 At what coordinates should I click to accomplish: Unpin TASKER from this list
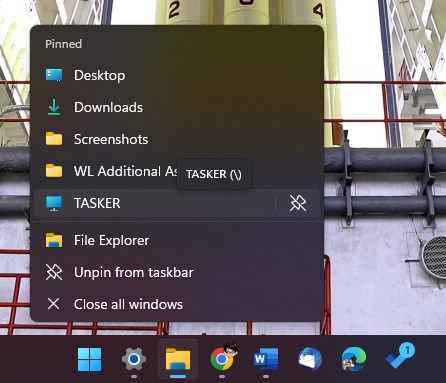coord(298,203)
